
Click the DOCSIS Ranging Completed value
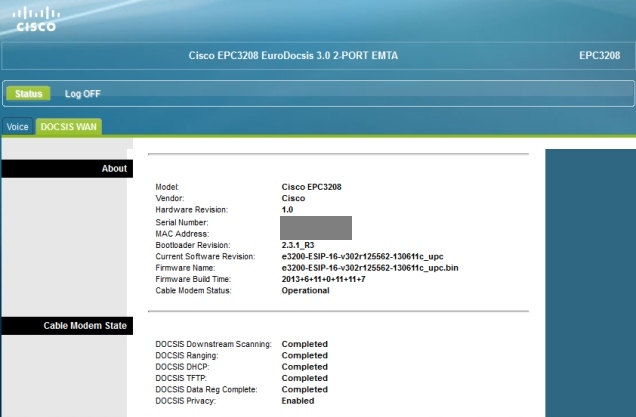(305, 355)
